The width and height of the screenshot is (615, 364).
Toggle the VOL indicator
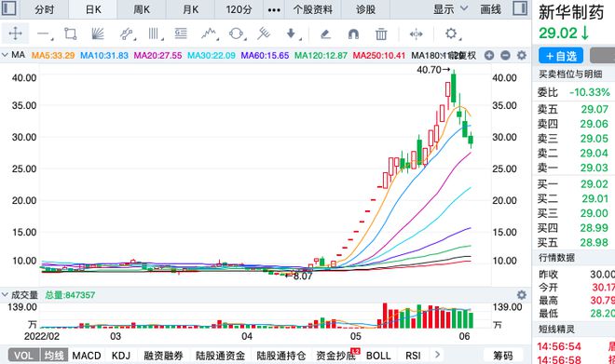(x=23, y=356)
